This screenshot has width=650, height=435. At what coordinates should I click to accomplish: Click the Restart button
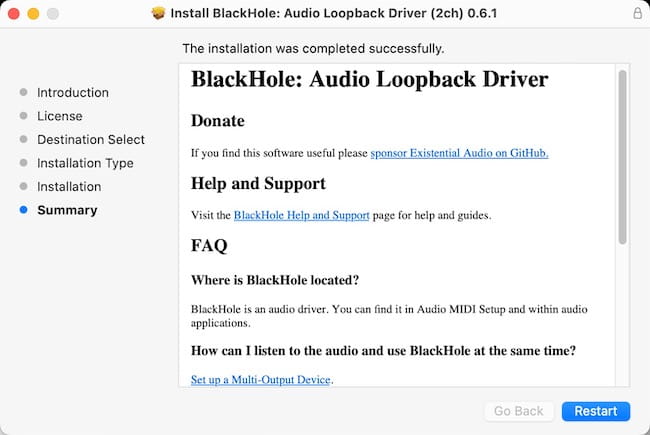(x=596, y=411)
